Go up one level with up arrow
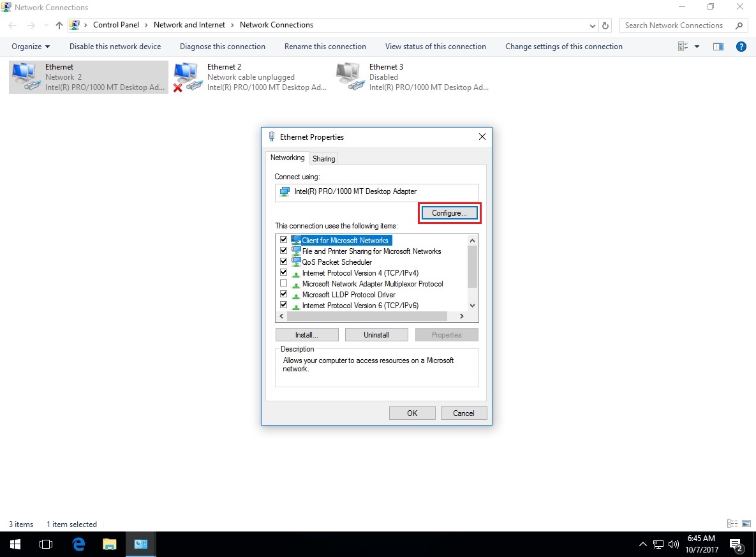The height and width of the screenshot is (557, 756). pos(59,25)
